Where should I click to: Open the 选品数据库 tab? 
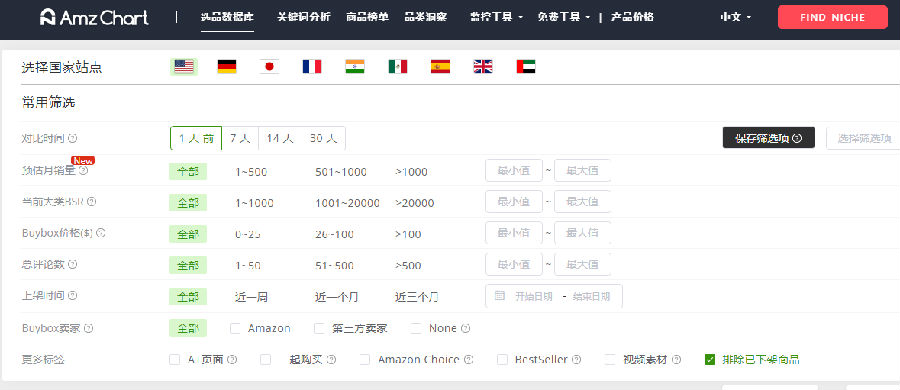tap(227, 17)
